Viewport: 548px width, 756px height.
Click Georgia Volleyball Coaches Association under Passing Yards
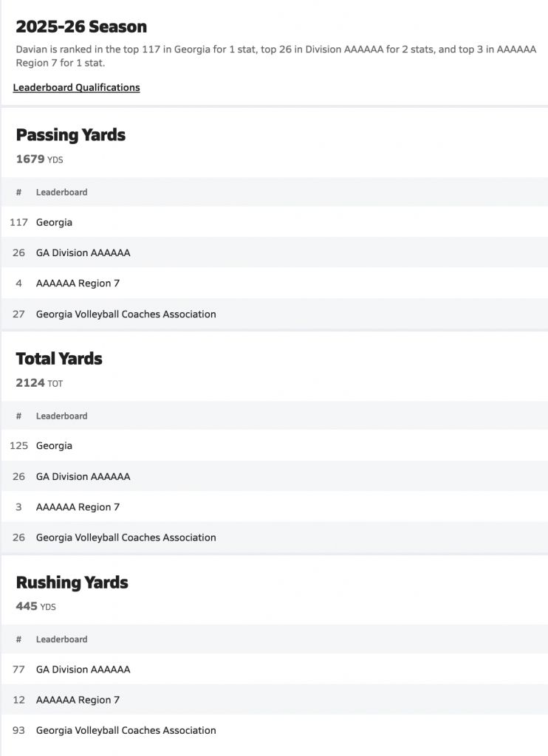pyautogui.click(x=126, y=314)
